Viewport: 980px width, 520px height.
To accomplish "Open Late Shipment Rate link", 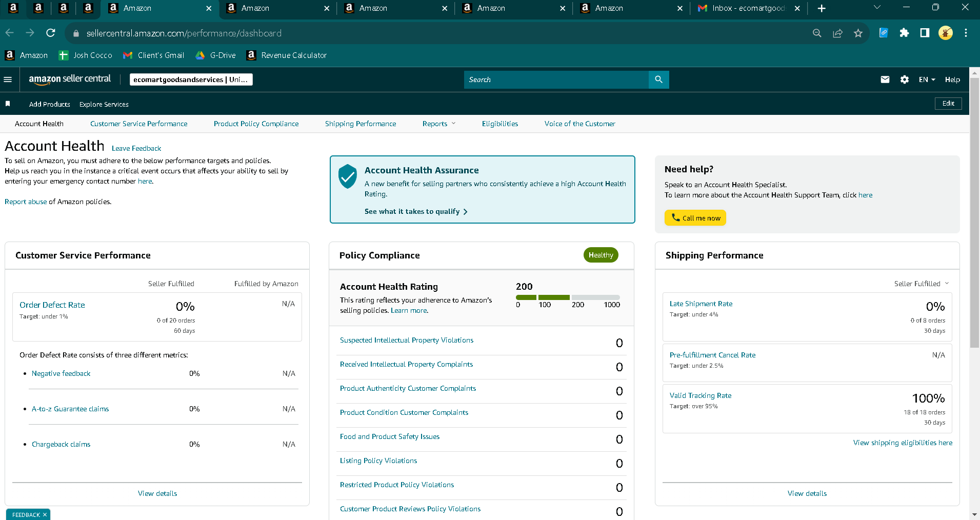I will point(701,304).
